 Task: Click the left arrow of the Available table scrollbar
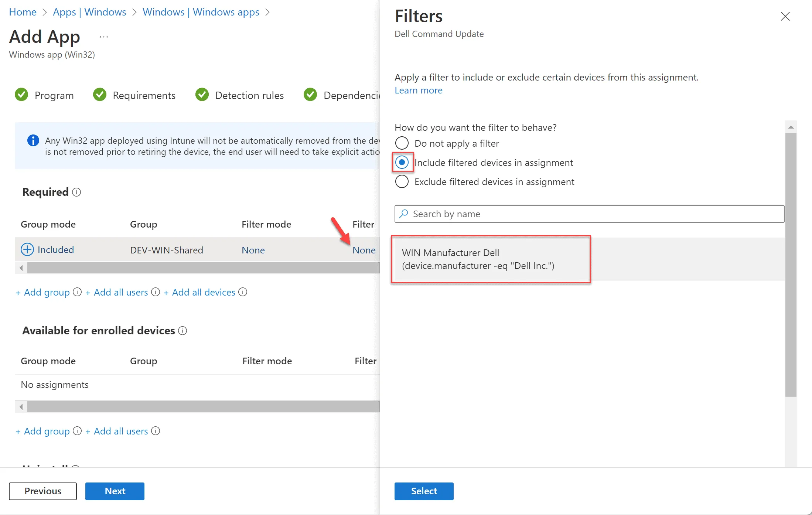[21, 407]
